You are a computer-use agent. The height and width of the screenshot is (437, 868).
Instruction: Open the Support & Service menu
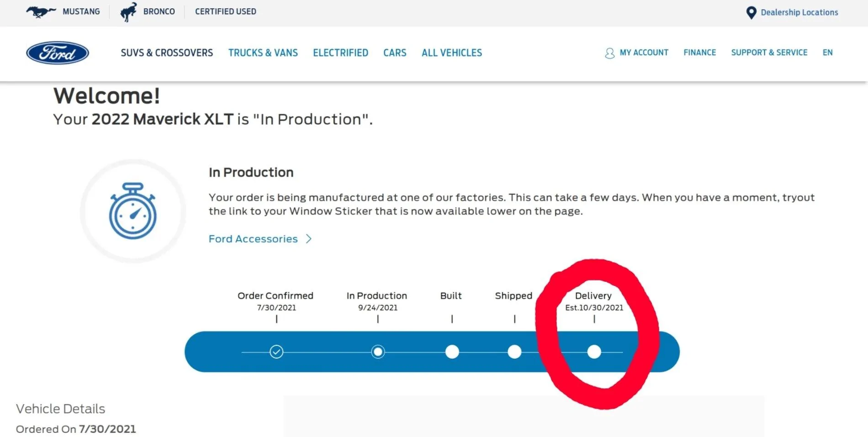[x=769, y=53]
